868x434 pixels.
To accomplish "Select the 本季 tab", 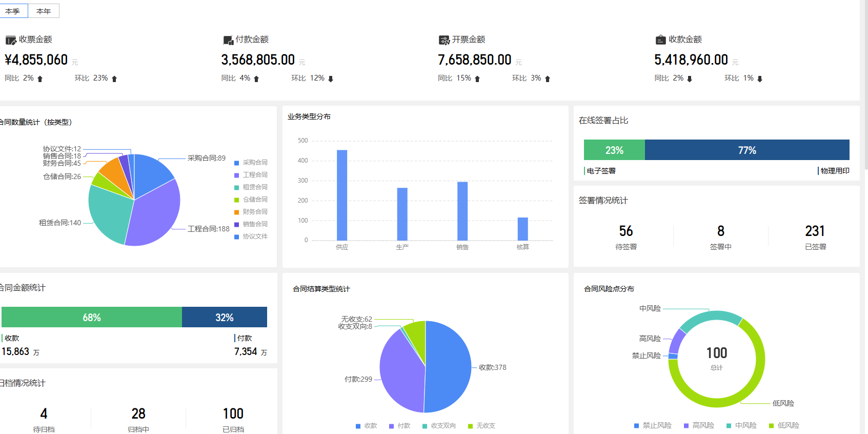I will coord(13,11).
